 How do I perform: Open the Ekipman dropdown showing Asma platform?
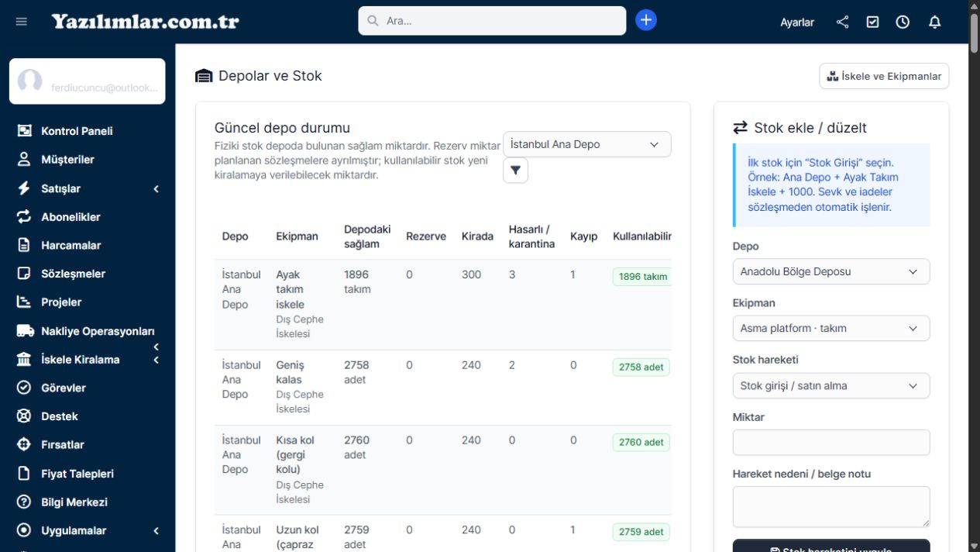(x=831, y=329)
